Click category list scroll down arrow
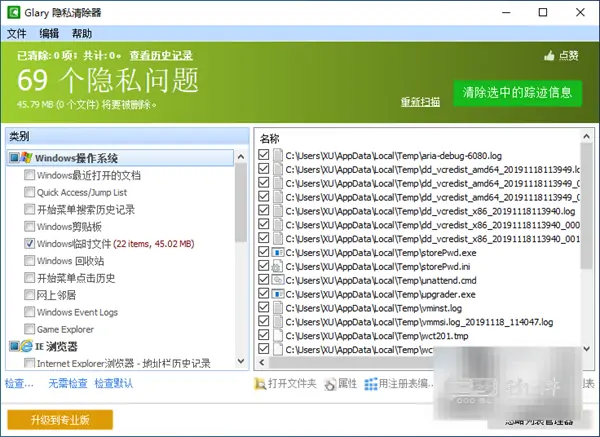The height and width of the screenshot is (437, 600). click(x=241, y=361)
